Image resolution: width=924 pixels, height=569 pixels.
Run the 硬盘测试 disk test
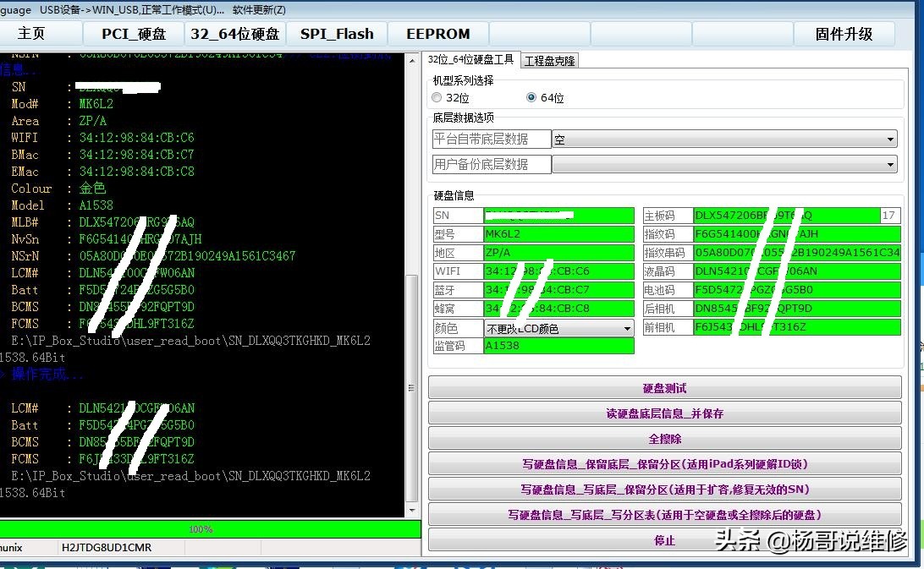(663, 386)
